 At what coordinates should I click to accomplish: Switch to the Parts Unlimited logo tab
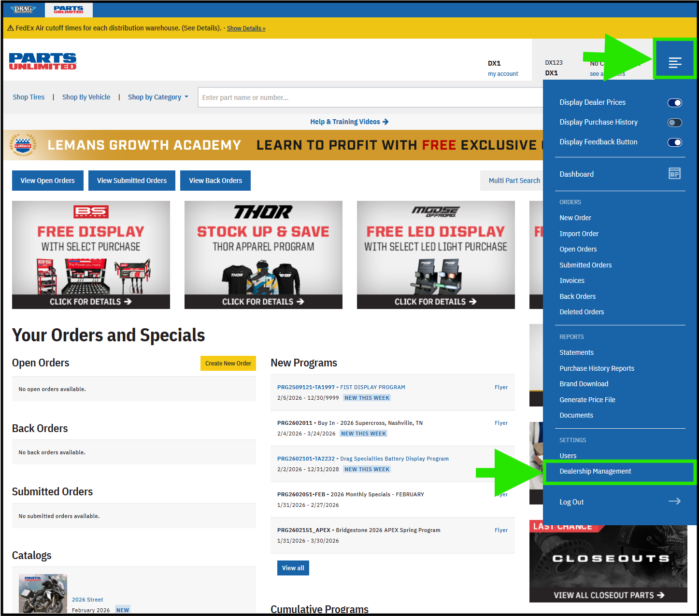click(69, 9)
